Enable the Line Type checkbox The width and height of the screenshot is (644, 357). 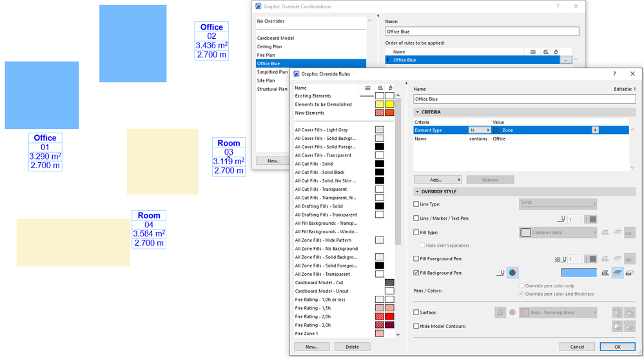416,204
